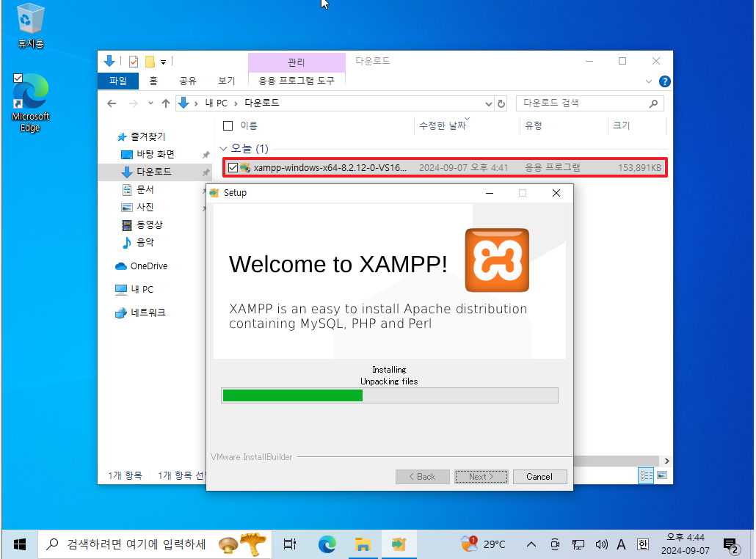Viewport: 756px width, 559px height.
Task: Click the Next button in Setup
Action: (x=481, y=477)
